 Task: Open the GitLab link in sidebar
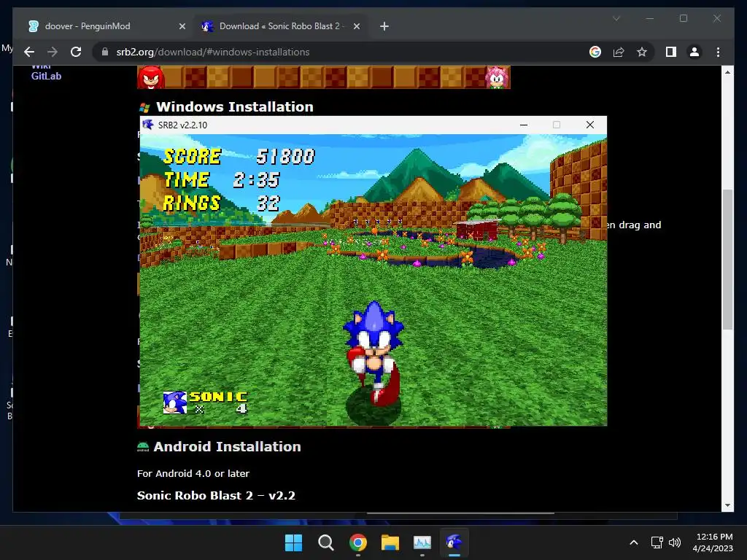pos(46,76)
